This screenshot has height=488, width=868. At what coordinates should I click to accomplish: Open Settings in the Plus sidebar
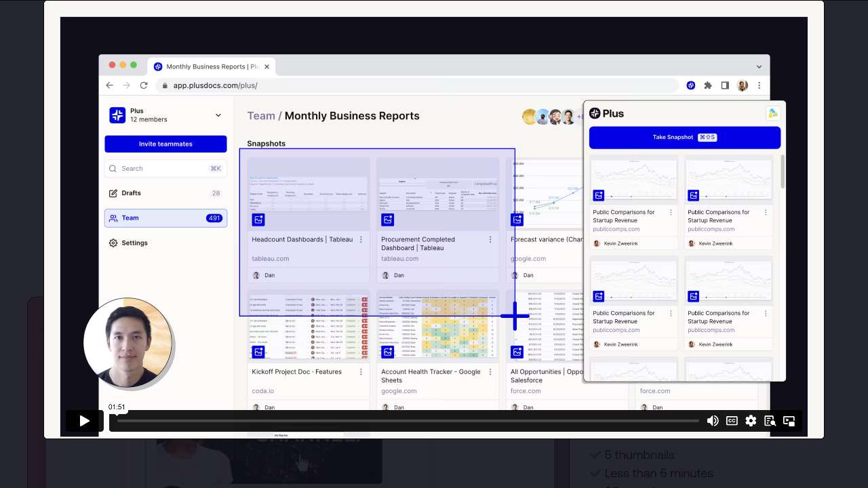point(134,243)
